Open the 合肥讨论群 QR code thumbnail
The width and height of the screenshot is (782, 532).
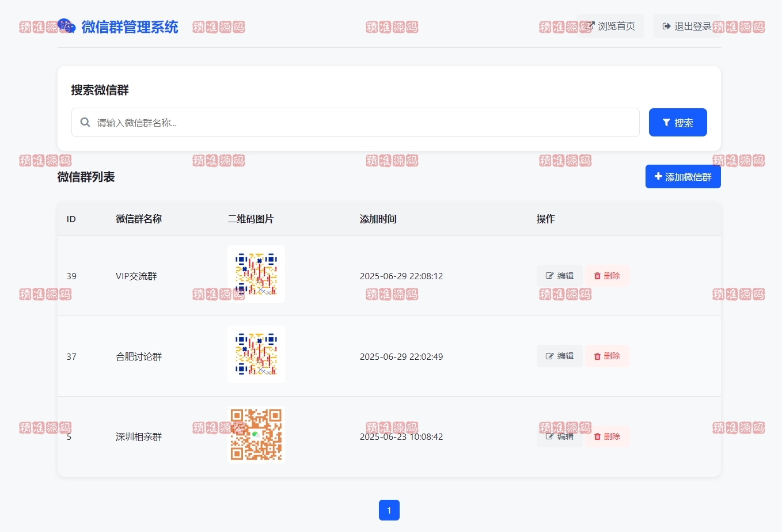coord(256,354)
